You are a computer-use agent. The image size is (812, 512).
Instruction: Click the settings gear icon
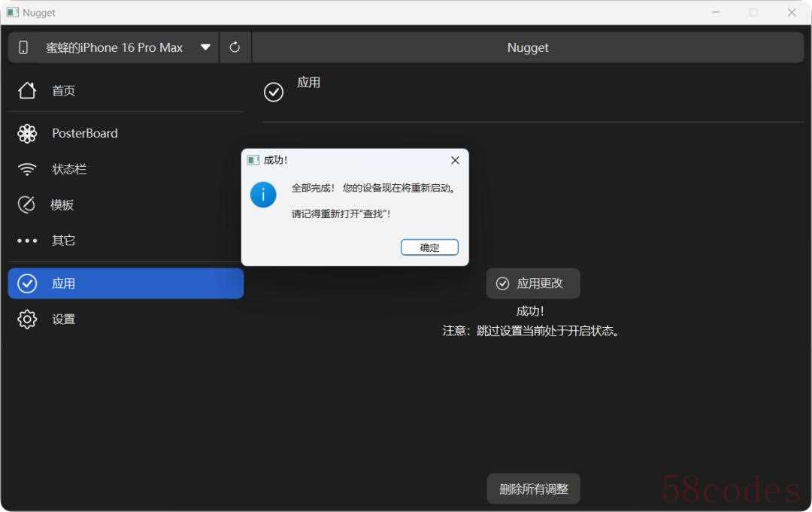[x=27, y=320]
